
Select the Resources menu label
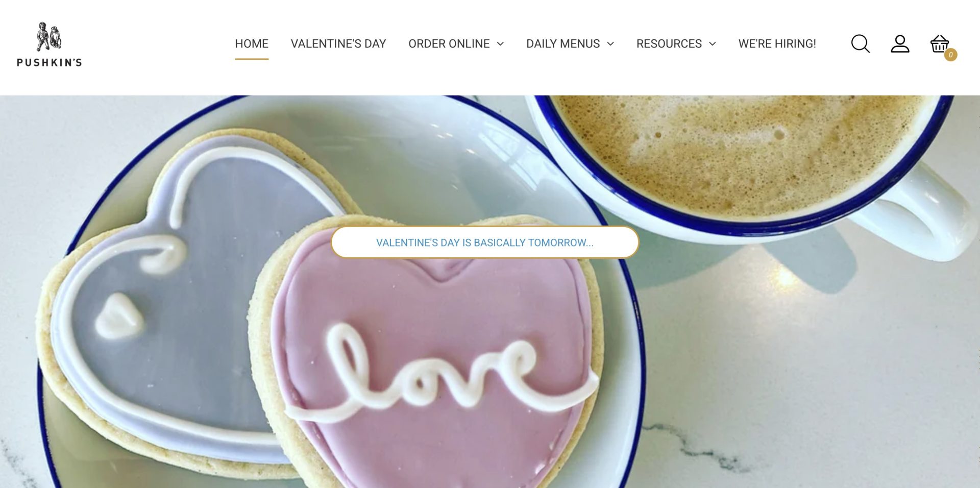click(x=669, y=44)
